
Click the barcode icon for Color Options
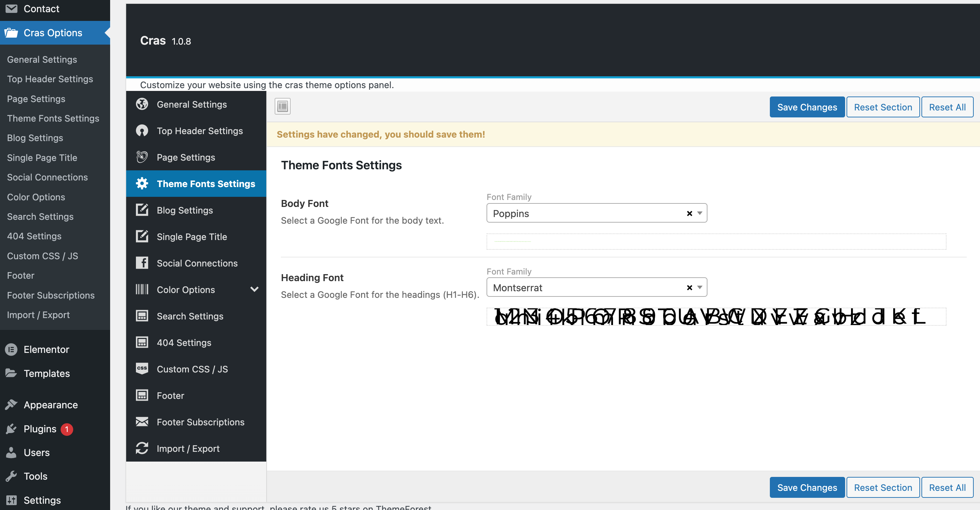(x=142, y=289)
